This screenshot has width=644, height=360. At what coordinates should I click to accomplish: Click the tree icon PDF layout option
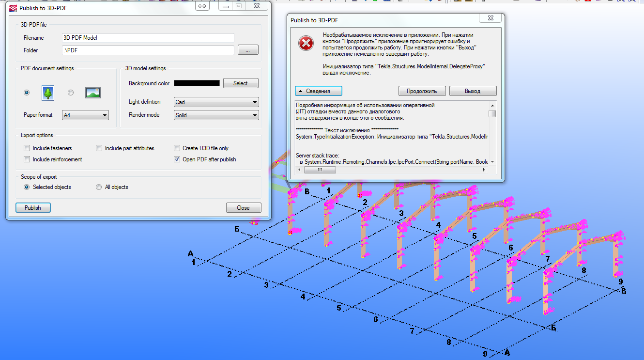tap(48, 93)
